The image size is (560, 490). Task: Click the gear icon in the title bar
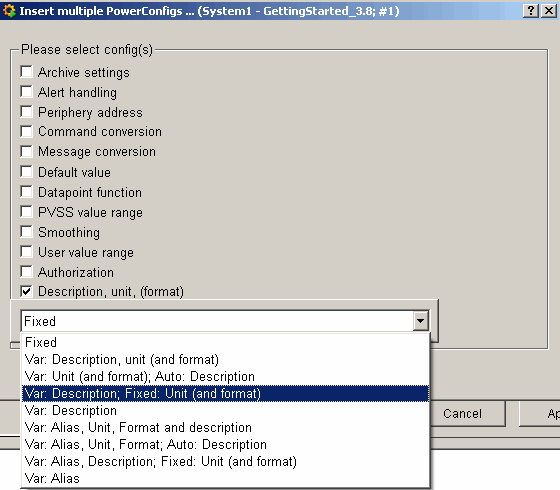tap(9, 11)
